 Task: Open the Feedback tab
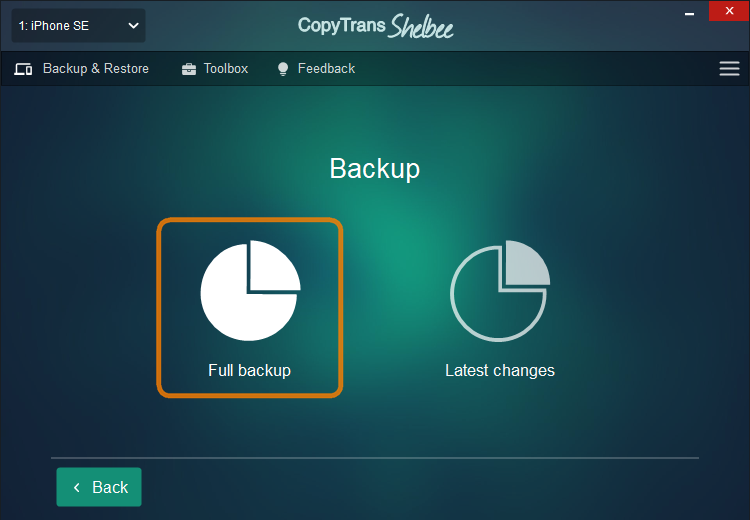(x=316, y=69)
